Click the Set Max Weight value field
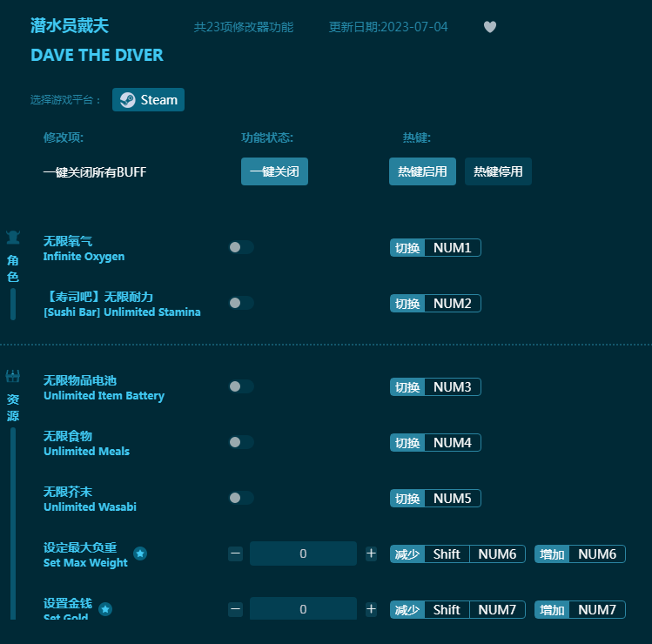The image size is (652, 644). tap(303, 553)
